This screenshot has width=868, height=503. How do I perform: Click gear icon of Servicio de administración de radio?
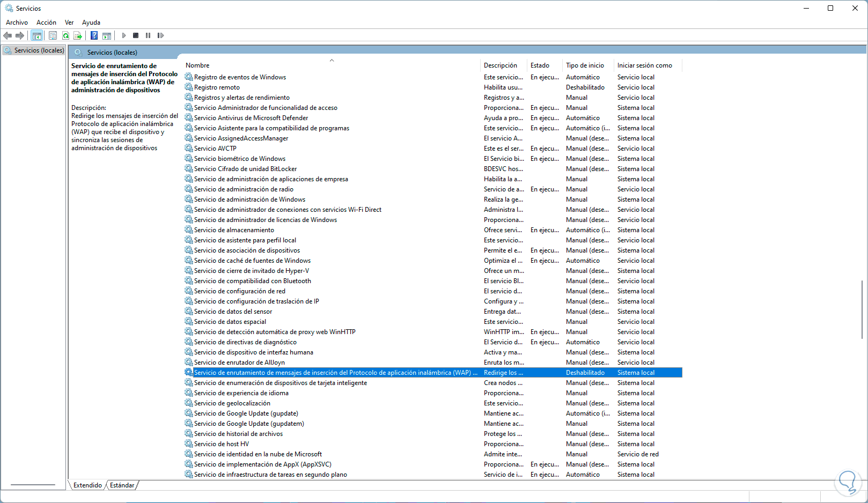(x=189, y=189)
